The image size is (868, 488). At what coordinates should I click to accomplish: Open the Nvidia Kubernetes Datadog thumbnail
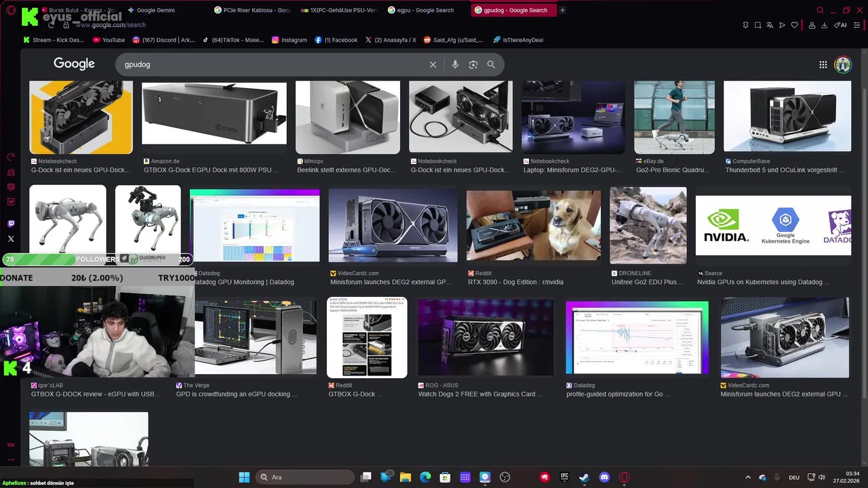tap(773, 225)
